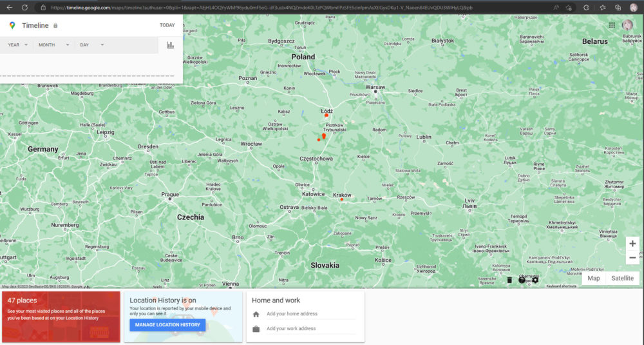Click Leipzig label on map
644x345 pixels.
[x=106, y=132]
